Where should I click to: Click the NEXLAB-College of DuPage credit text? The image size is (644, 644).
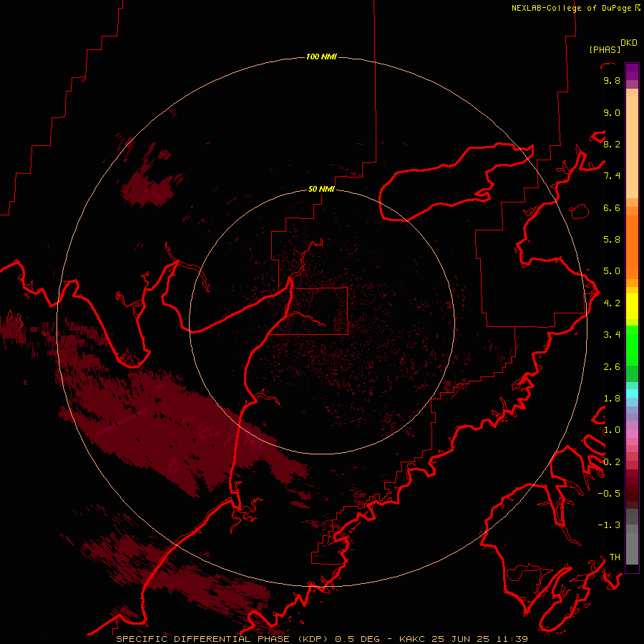pos(571,8)
